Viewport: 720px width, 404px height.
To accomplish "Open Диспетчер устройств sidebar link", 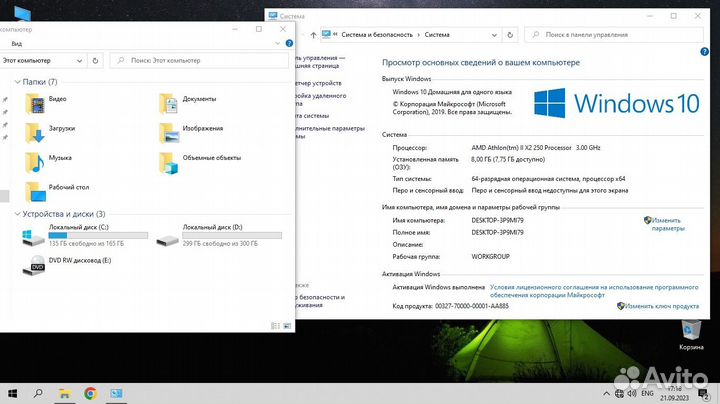I will click(319, 83).
